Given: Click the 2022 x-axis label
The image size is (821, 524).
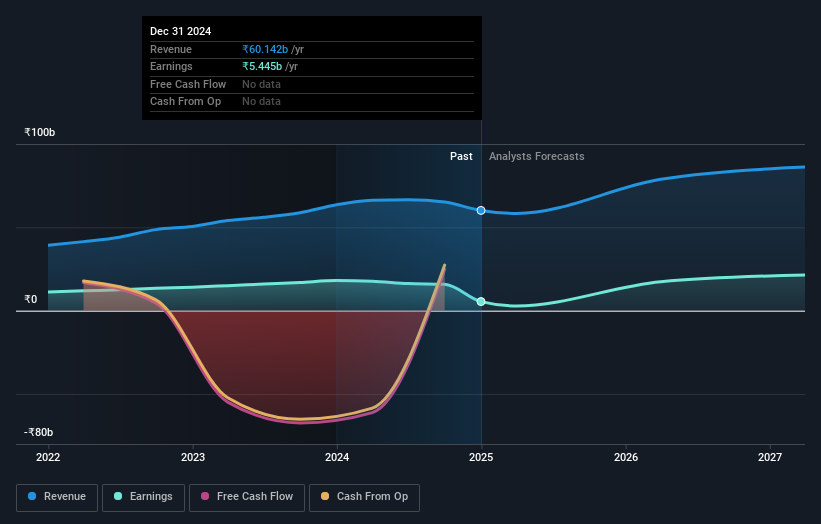Looking at the screenshot, I should click(48, 458).
